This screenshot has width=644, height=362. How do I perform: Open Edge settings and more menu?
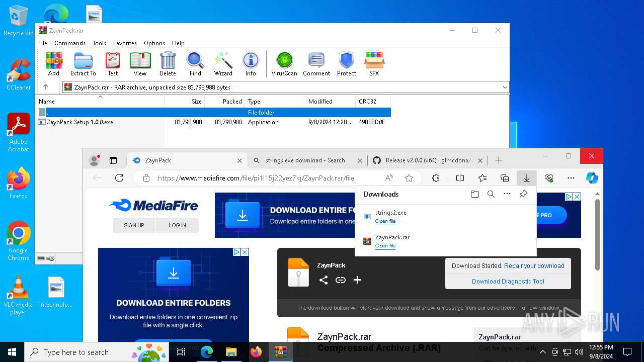571,178
